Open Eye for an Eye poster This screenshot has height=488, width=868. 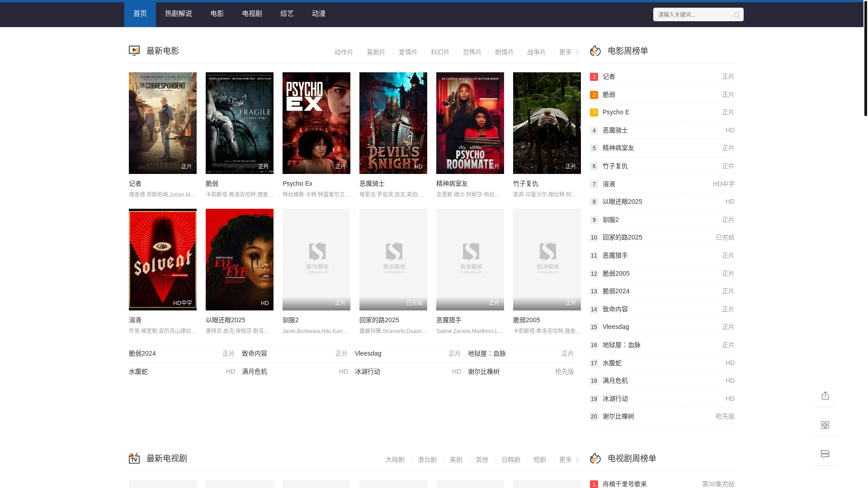(x=240, y=259)
